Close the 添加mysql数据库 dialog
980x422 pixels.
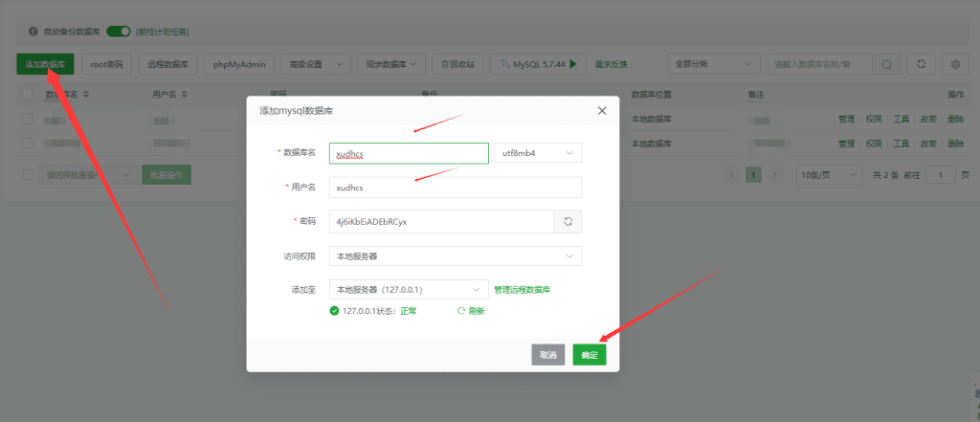point(602,111)
